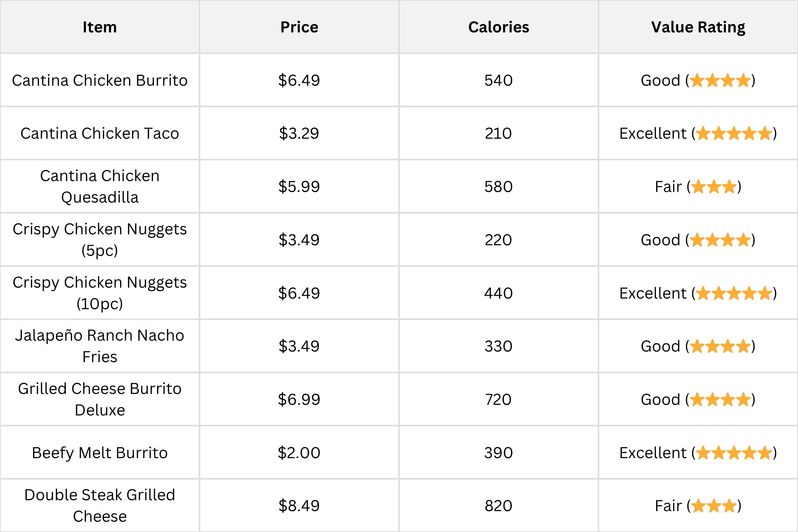Click the four stars for Cantina Chicken Burrito
This screenshot has width=798, height=532.
click(x=720, y=80)
